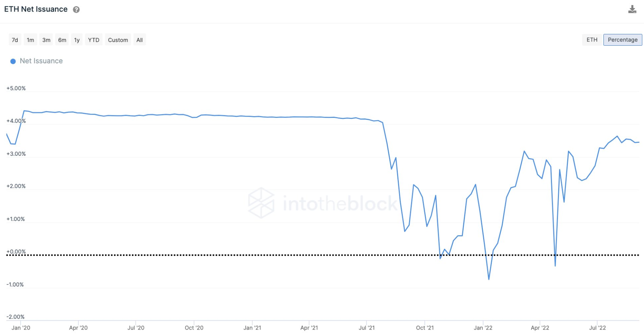Choose the 3m time range

point(46,40)
